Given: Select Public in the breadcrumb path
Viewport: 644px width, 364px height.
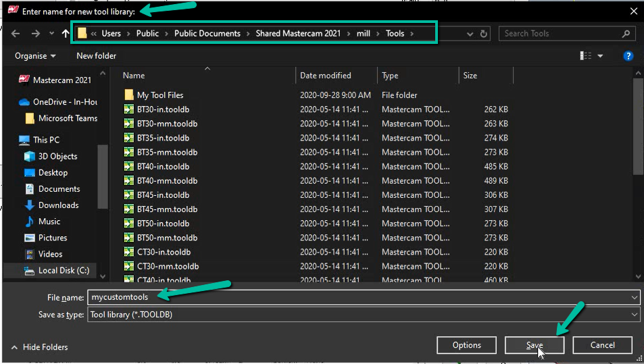Looking at the screenshot, I should click(x=147, y=34).
